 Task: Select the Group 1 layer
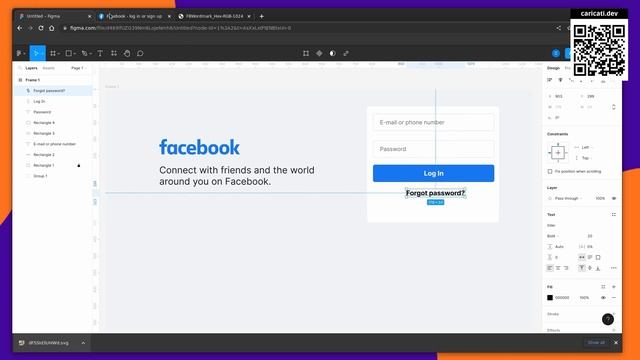pyautogui.click(x=40, y=176)
